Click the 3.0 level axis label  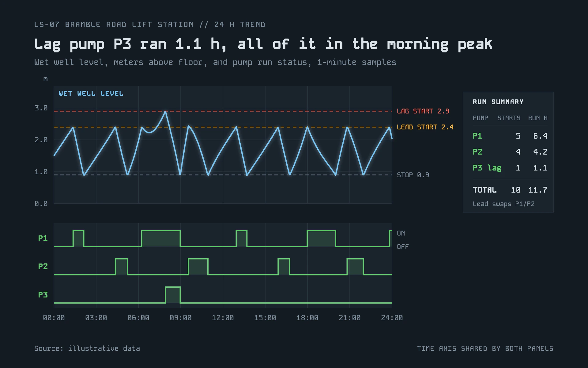pos(41,108)
